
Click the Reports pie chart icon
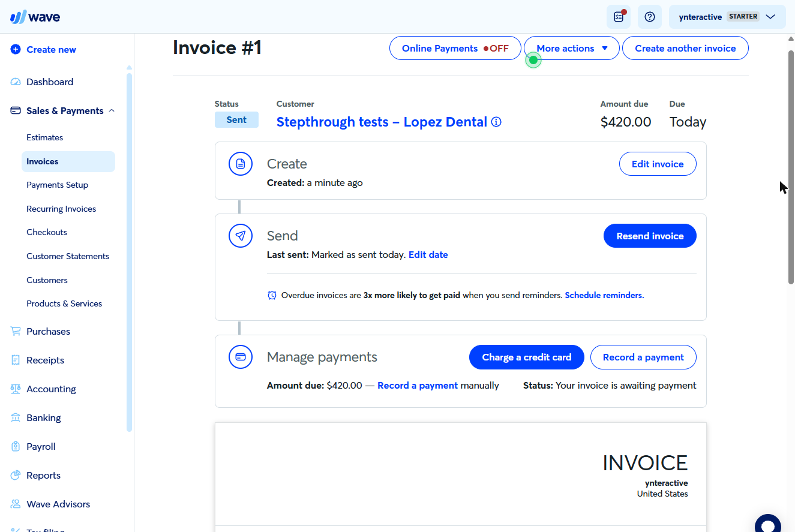pyautogui.click(x=16, y=476)
